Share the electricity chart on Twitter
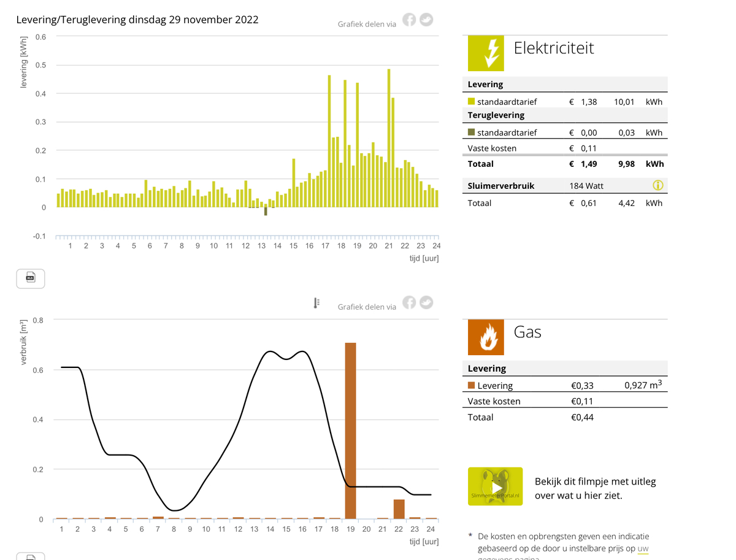The image size is (736, 560). [426, 20]
